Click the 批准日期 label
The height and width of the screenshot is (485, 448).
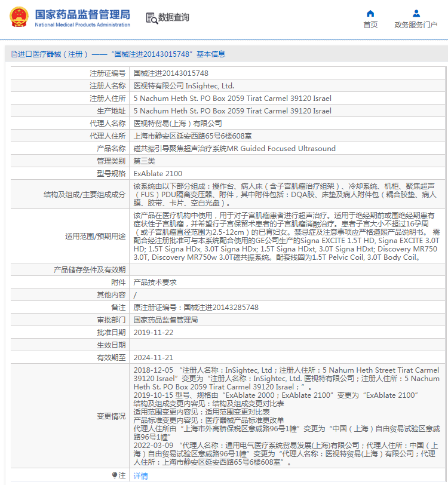coord(111,333)
